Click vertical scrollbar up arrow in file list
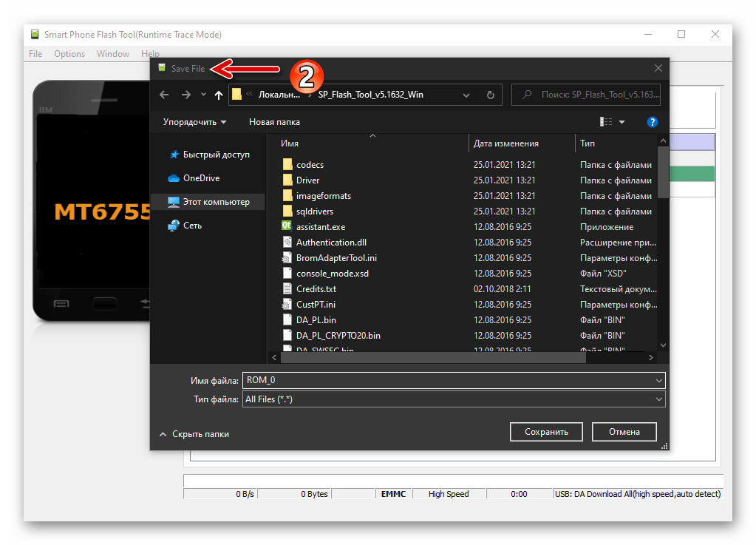 (663, 141)
